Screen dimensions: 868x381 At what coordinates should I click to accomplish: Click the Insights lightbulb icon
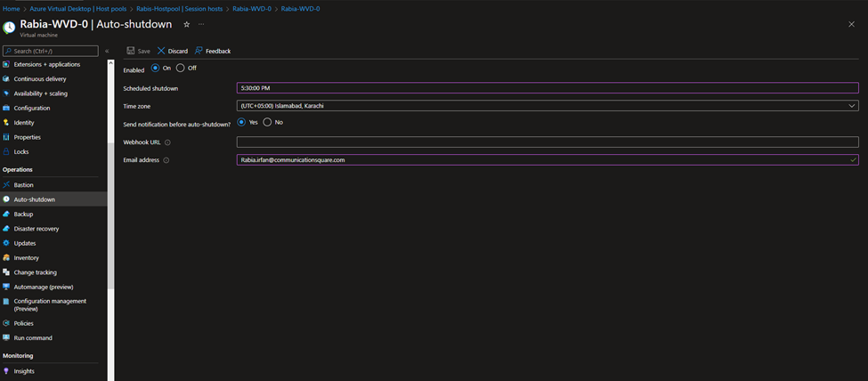(x=6, y=371)
